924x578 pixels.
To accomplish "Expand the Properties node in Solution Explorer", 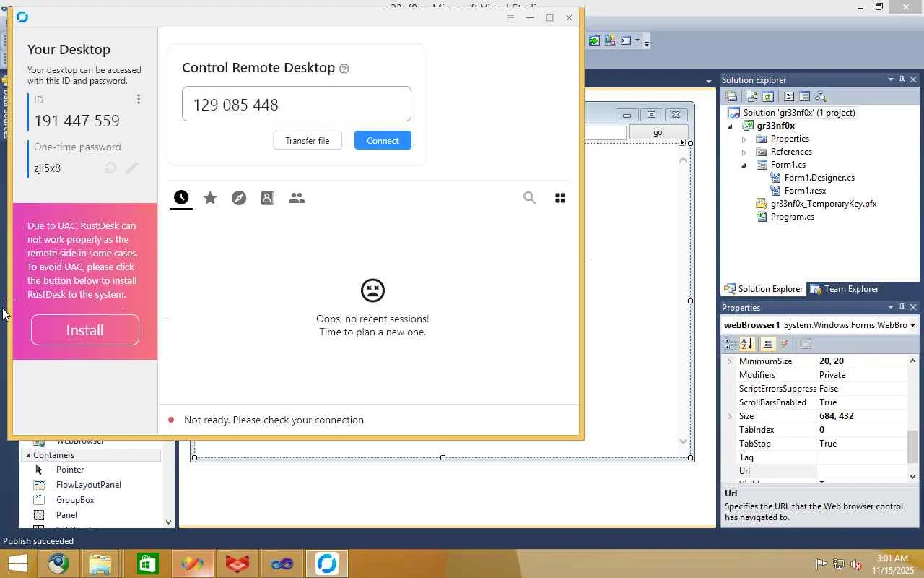I will (x=744, y=139).
